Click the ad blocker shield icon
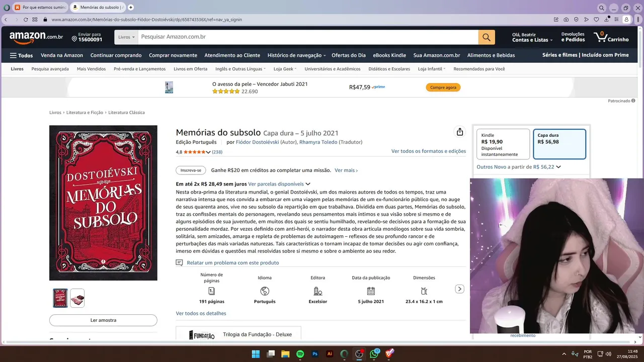 [x=576, y=20]
